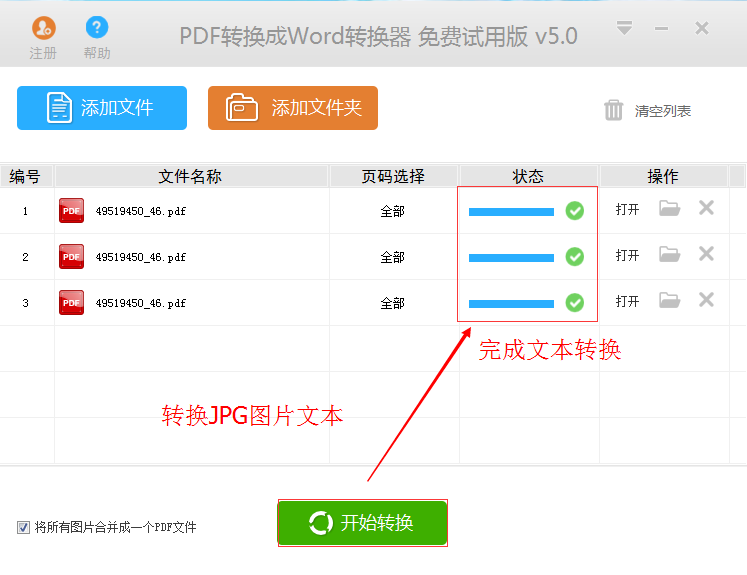Viewport: 747px width, 575px height.
Task: Click the Register (注册) user icon
Action: pos(44,28)
